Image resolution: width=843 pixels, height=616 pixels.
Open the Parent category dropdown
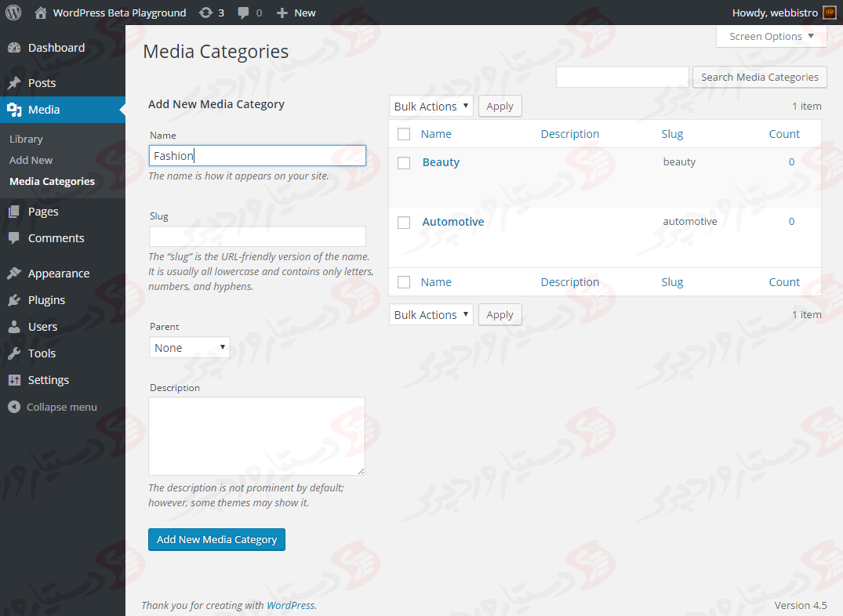click(x=189, y=348)
